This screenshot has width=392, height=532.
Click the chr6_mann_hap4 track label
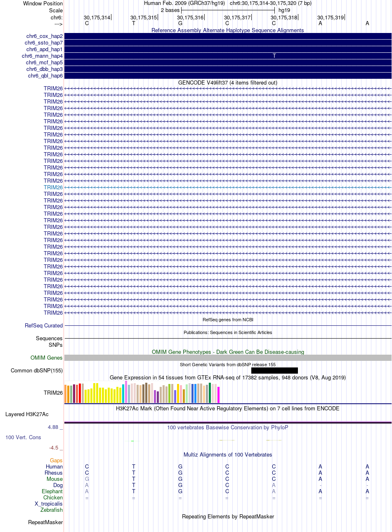tap(43, 56)
